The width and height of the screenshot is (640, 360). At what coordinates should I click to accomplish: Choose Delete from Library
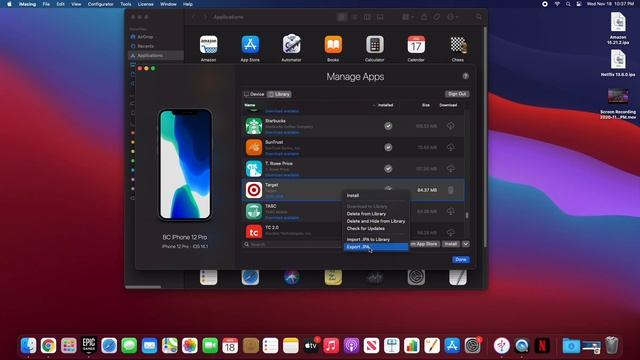coord(376,214)
